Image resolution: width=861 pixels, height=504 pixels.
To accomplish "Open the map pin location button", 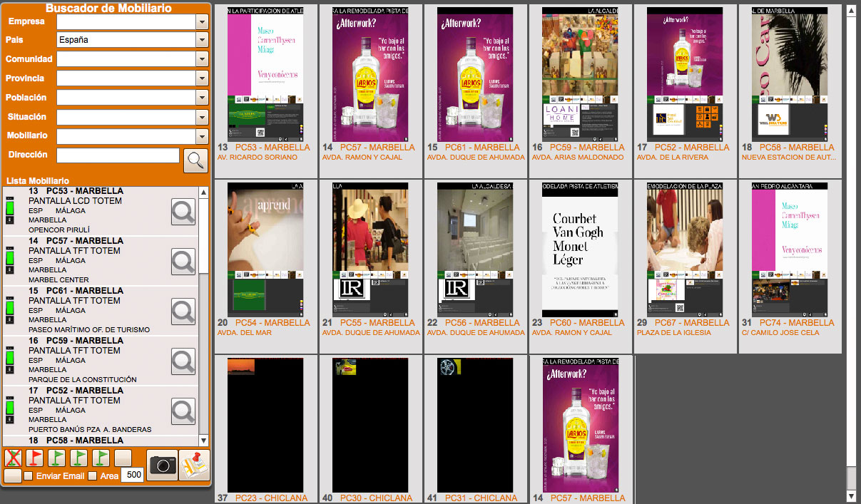I will [x=193, y=466].
